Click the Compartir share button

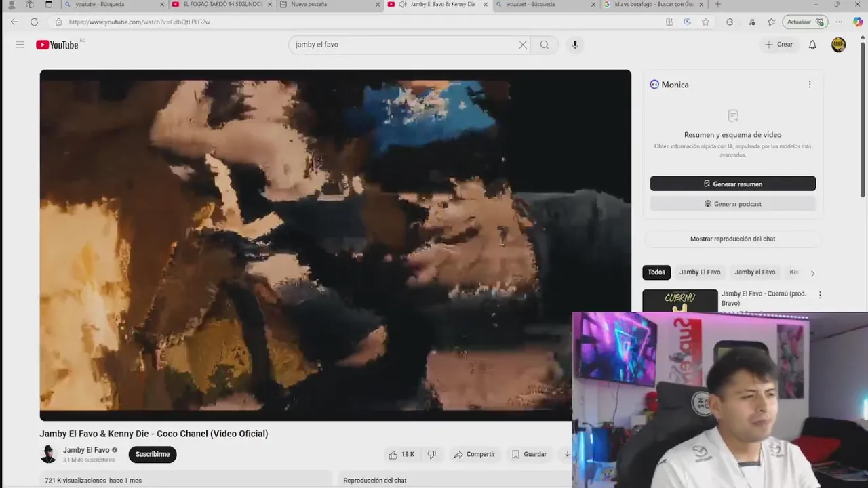pos(474,455)
